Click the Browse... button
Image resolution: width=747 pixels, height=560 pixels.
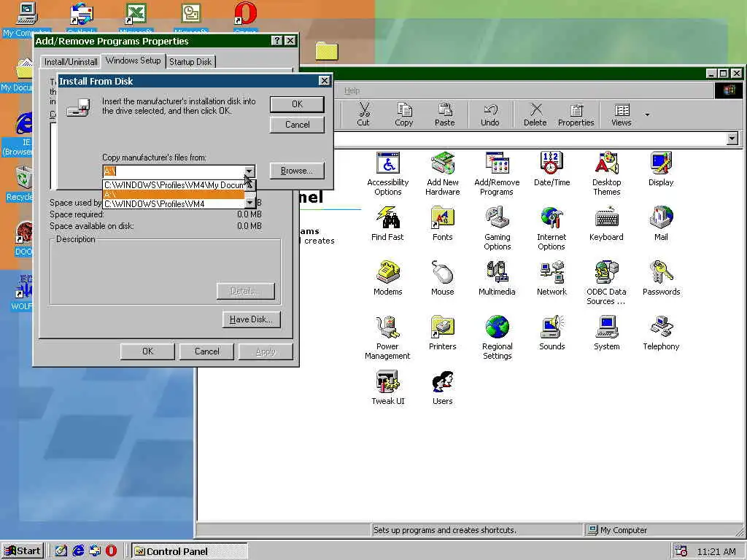point(297,171)
